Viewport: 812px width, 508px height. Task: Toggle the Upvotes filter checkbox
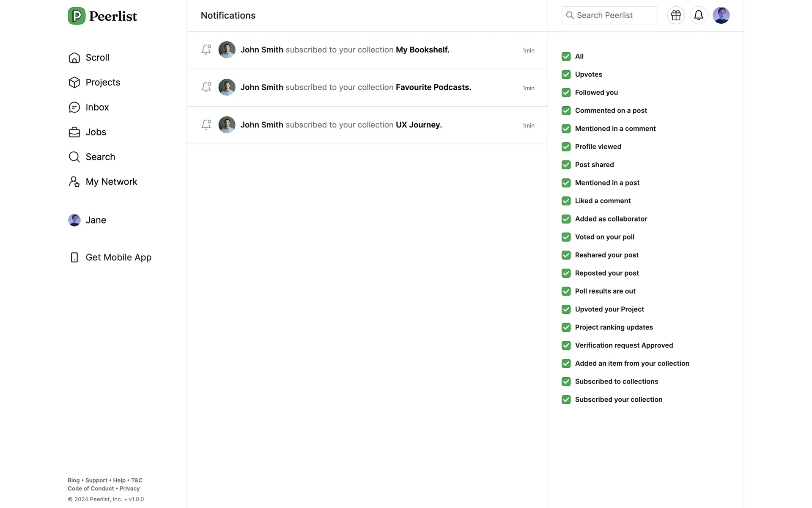[x=566, y=75]
